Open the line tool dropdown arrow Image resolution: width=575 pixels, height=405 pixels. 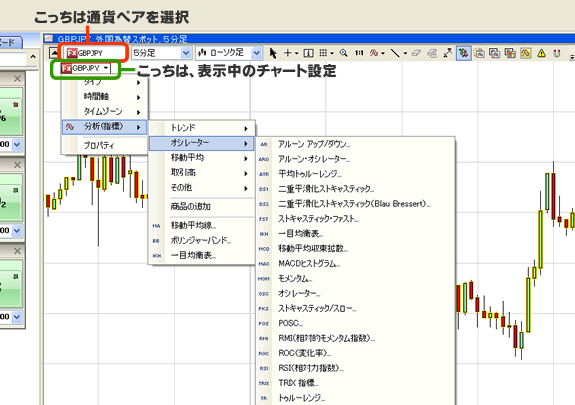pos(405,54)
